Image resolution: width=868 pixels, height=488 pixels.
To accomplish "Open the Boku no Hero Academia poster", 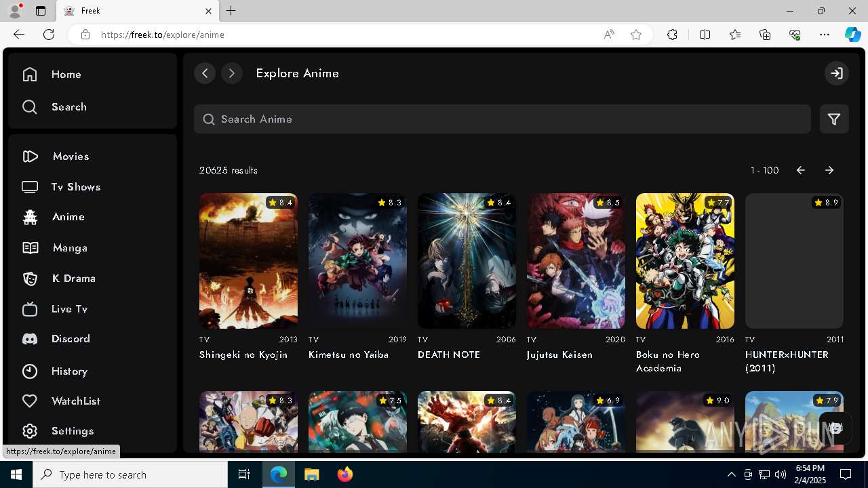I will pyautogui.click(x=685, y=261).
